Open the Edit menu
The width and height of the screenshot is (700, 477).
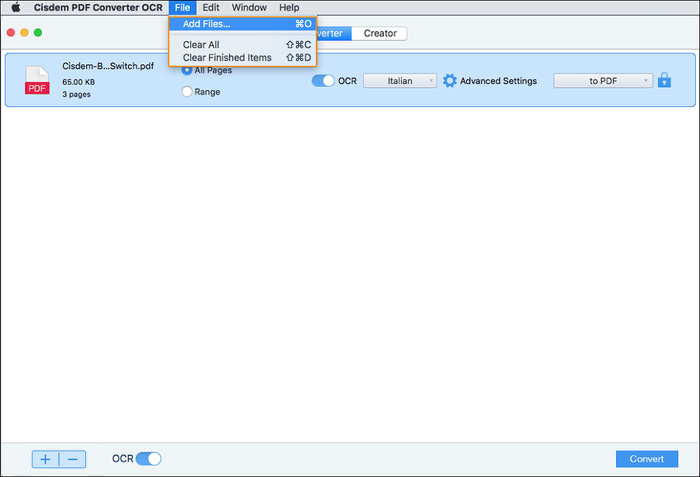tap(211, 7)
